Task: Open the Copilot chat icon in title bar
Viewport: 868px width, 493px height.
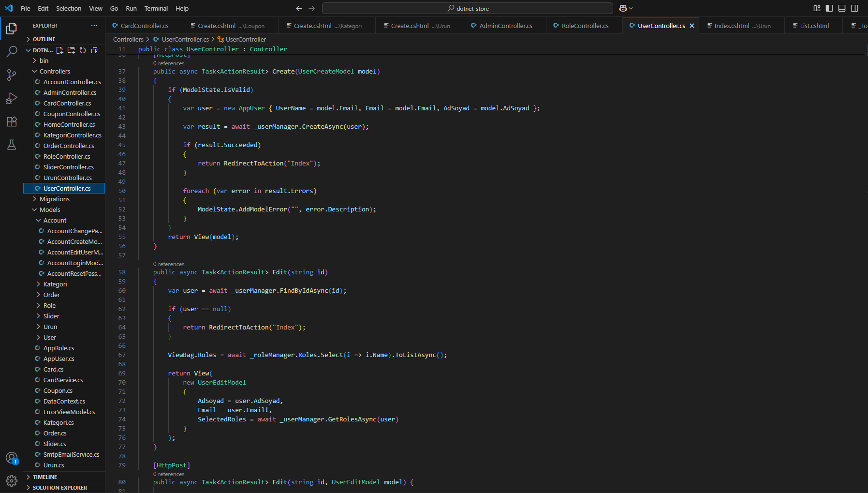Action: (623, 8)
